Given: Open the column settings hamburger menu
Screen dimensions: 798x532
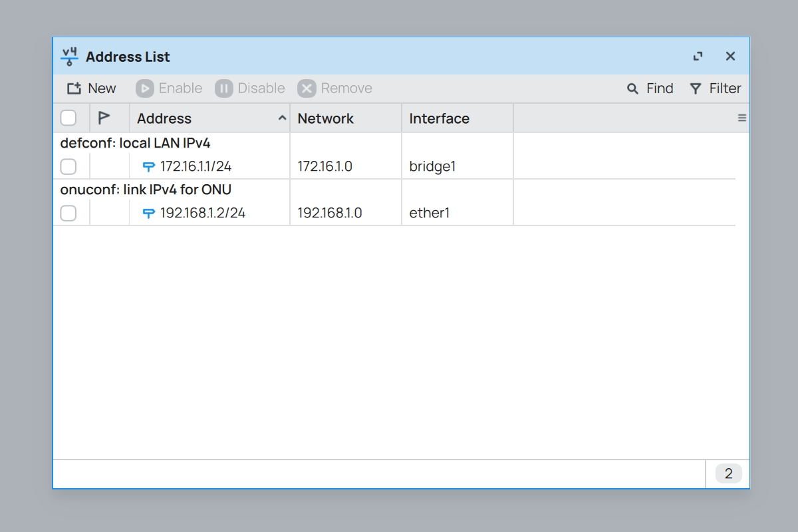Looking at the screenshot, I should [x=742, y=118].
